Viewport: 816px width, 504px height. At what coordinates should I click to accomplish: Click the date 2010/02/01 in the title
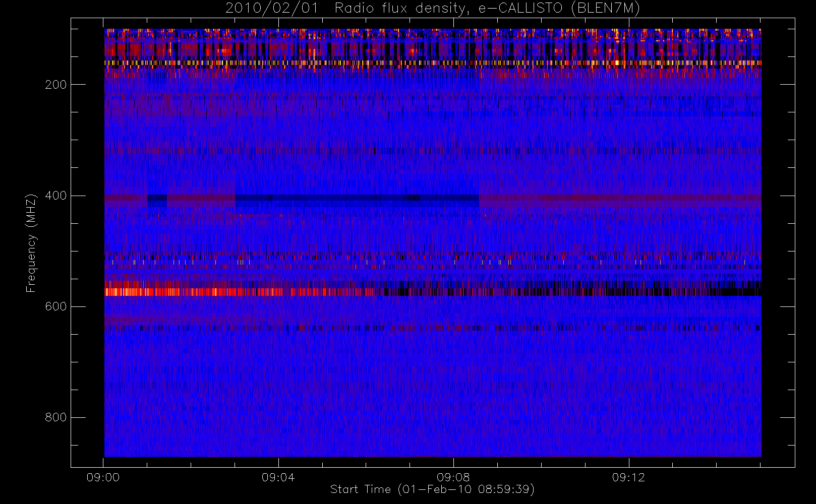click(x=271, y=9)
